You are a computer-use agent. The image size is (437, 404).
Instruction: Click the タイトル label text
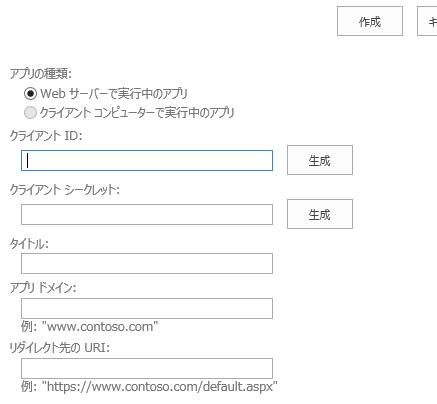click(x=29, y=244)
